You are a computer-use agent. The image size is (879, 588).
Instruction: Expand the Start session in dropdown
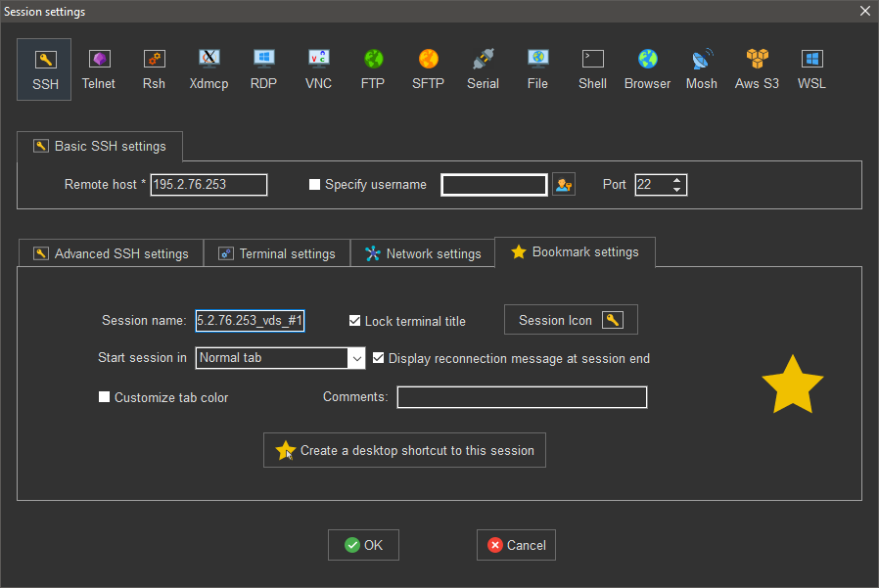click(356, 358)
